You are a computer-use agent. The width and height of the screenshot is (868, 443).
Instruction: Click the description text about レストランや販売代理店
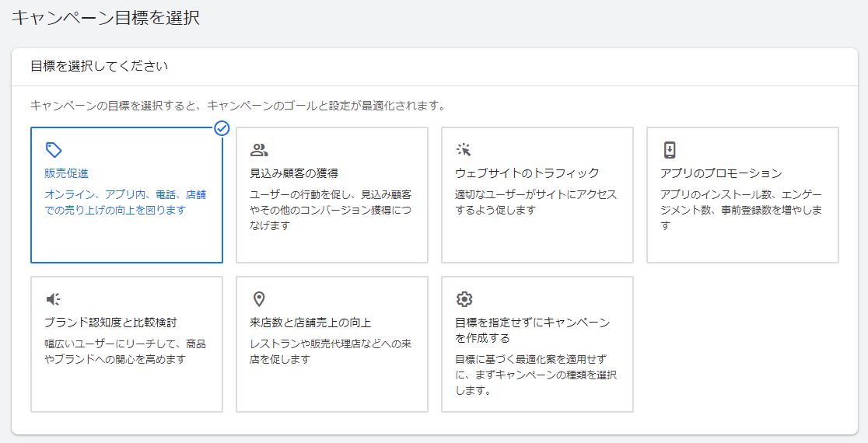point(331,351)
